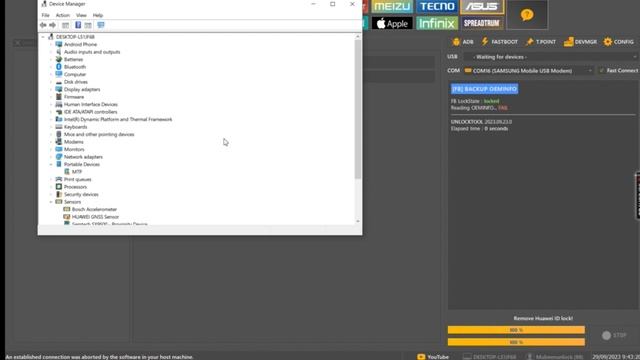The height and width of the screenshot is (360, 640).
Task: Expand the Android Phone category
Action: [x=51, y=44]
